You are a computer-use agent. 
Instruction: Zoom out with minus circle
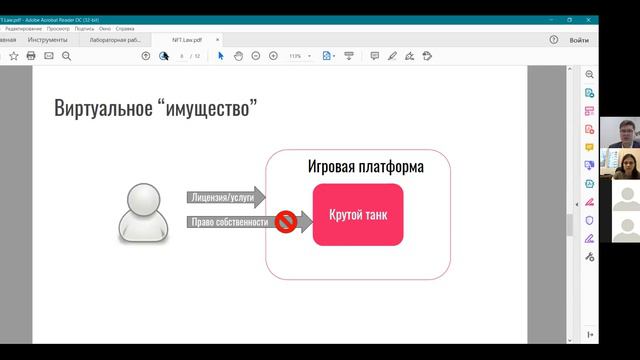pyautogui.click(x=256, y=56)
